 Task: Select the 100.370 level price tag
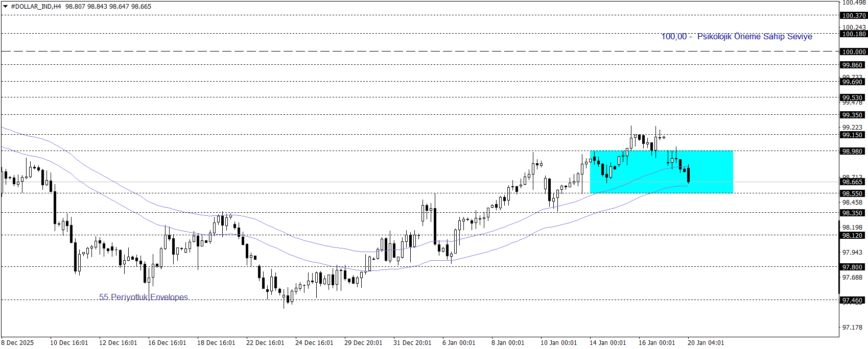tap(854, 16)
